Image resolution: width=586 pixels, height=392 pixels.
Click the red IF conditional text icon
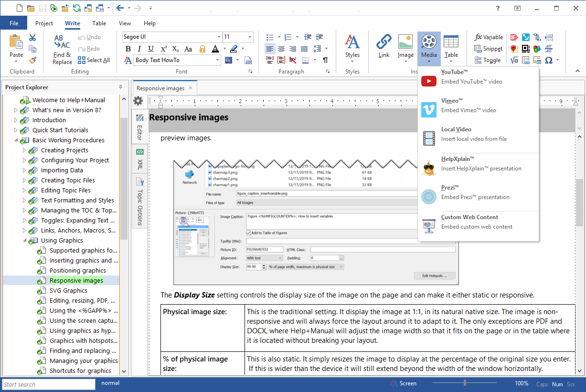(514, 37)
